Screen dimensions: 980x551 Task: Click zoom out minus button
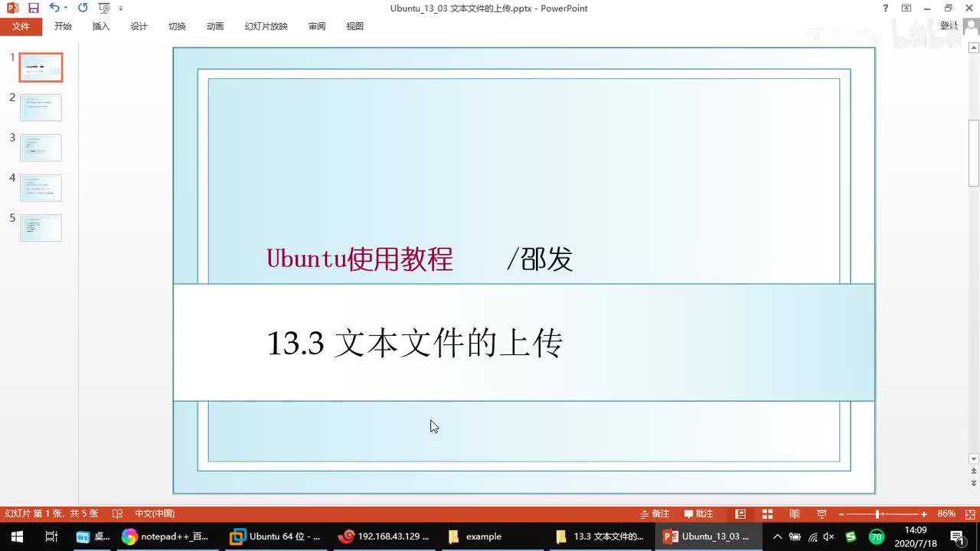841,514
